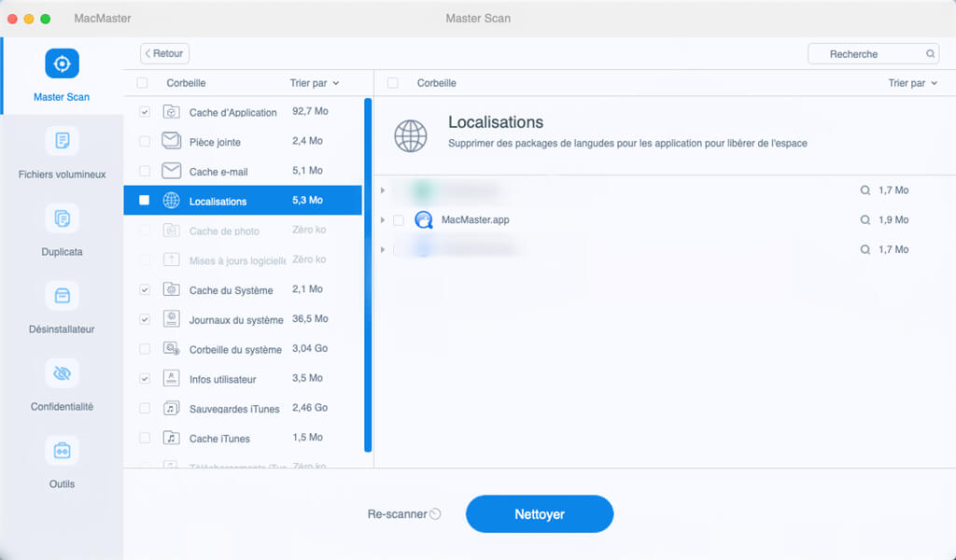Open the Désinstallateur sidebar icon
Screen dimensions: 956x560
[x=62, y=296]
